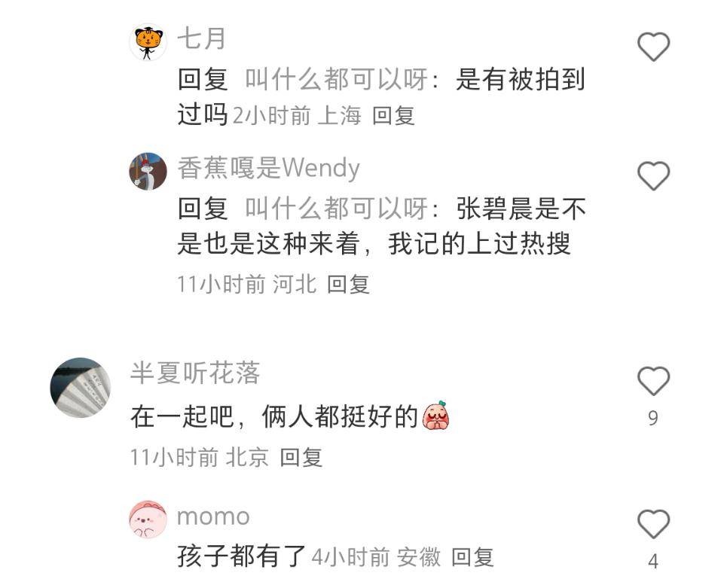Tap the emoji sticker in 半夏听花落's comment
The height and width of the screenshot is (588, 727).
click(436, 416)
